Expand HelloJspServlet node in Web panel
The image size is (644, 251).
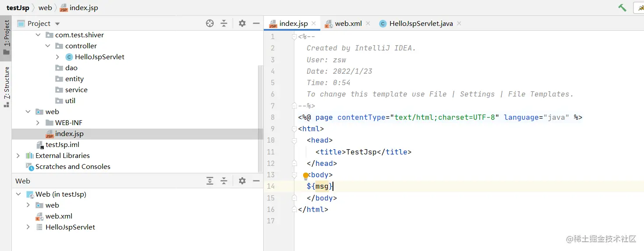[28, 227]
